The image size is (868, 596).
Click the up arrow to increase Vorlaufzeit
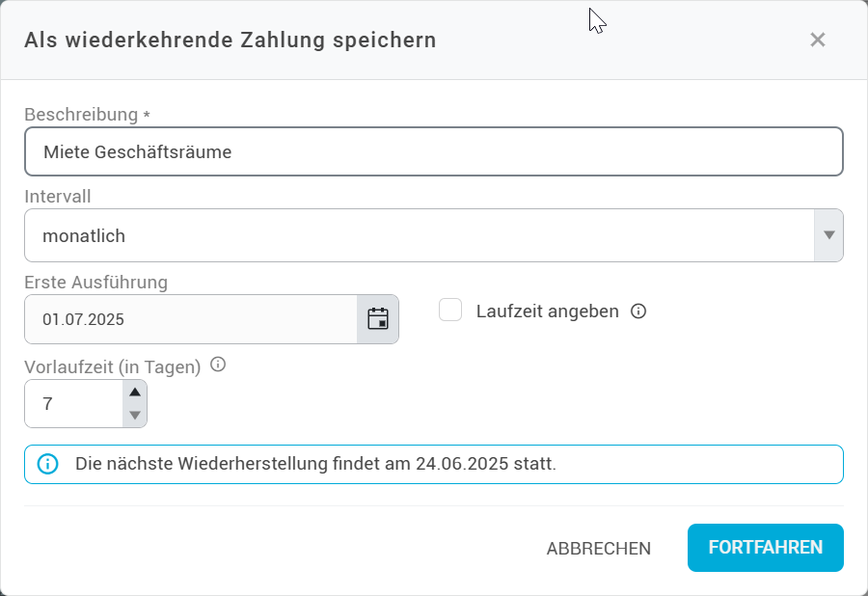[134, 392]
